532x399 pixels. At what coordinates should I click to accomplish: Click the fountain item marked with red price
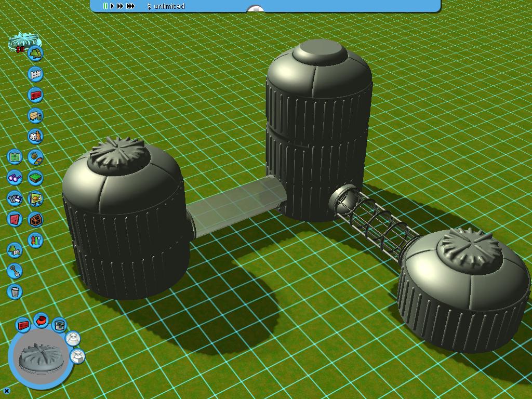click(24, 42)
